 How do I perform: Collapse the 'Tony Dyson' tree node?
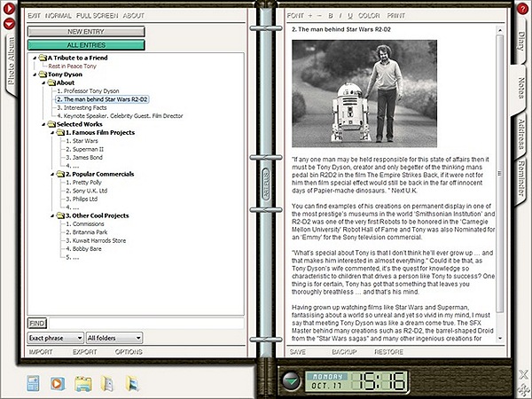tap(35, 74)
